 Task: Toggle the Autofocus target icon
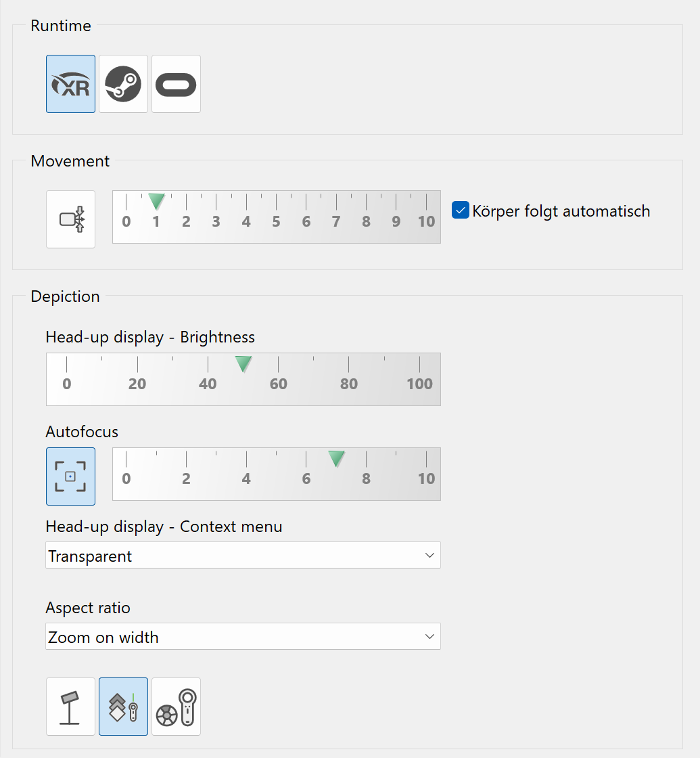70,476
